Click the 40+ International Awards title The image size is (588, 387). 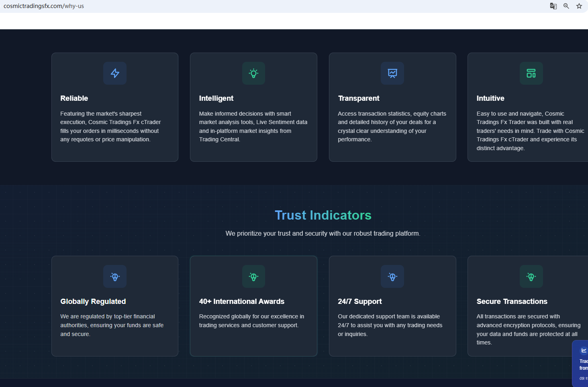pos(241,301)
